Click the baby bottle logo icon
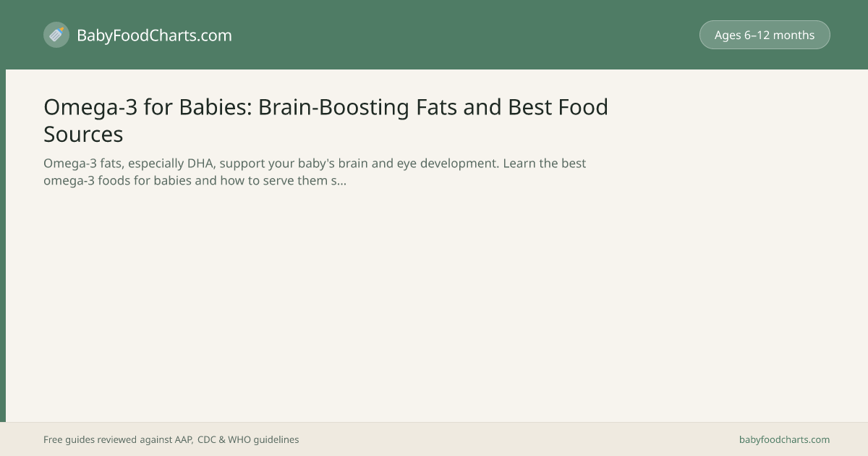This screenshot has height=456, width=868. pyautogui.click(x=56, y=35)
